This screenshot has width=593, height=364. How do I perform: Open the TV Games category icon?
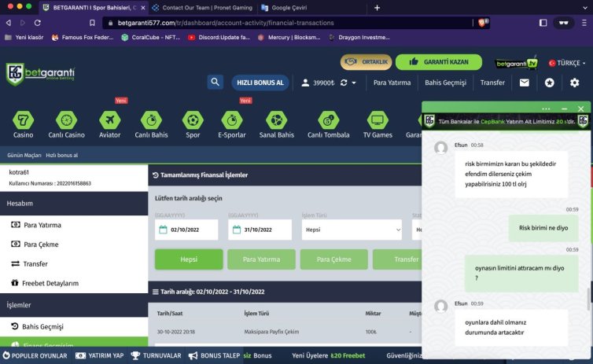coord(378,121)
